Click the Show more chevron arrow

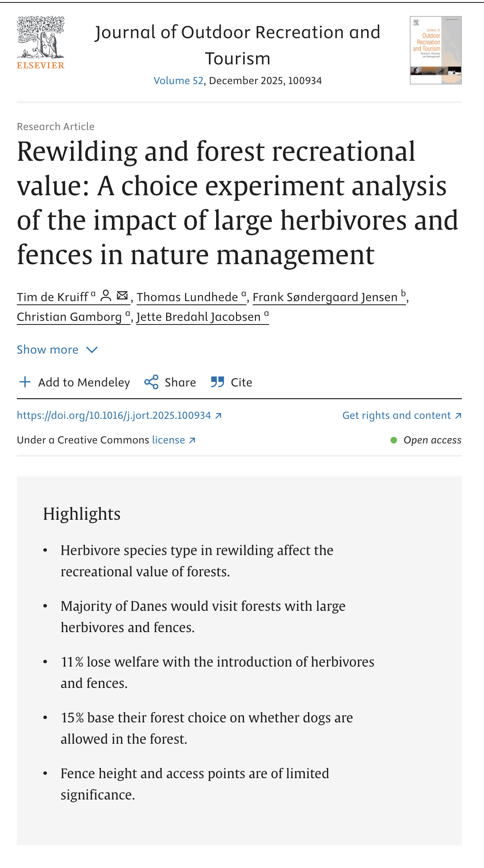click(92, 349)
